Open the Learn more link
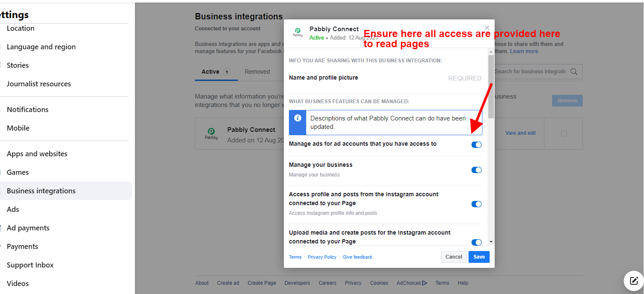This screenshot has width=644, height=294. pyautogui.click(x=524, y=51)
